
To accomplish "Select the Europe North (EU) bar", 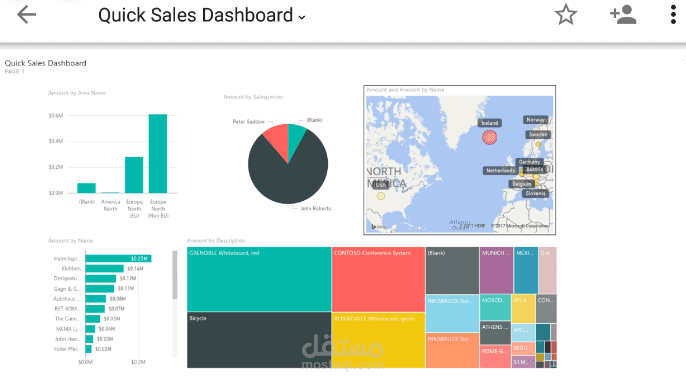I will [134, 175].
